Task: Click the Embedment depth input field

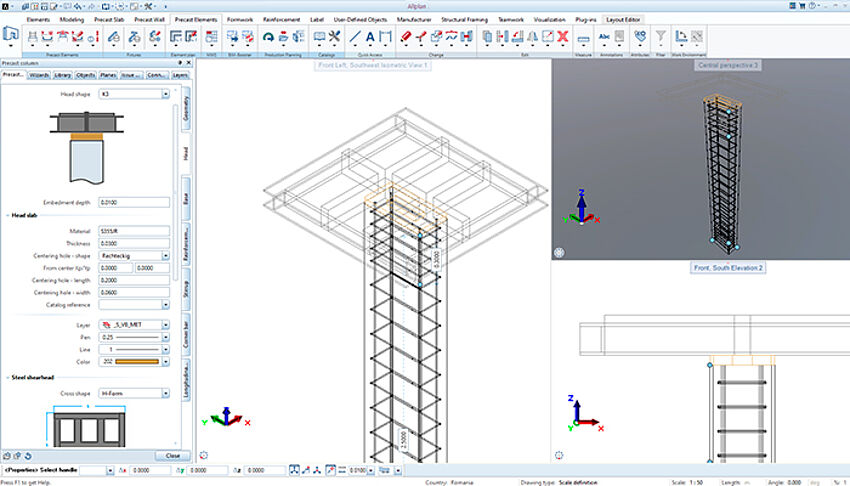Action: tap(135, 202)
